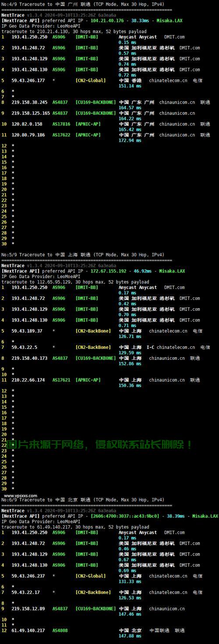Select hop IP 59.43.246.237
Image resolution: width=219 pixels, height=644 pixels.
point(28,576)
